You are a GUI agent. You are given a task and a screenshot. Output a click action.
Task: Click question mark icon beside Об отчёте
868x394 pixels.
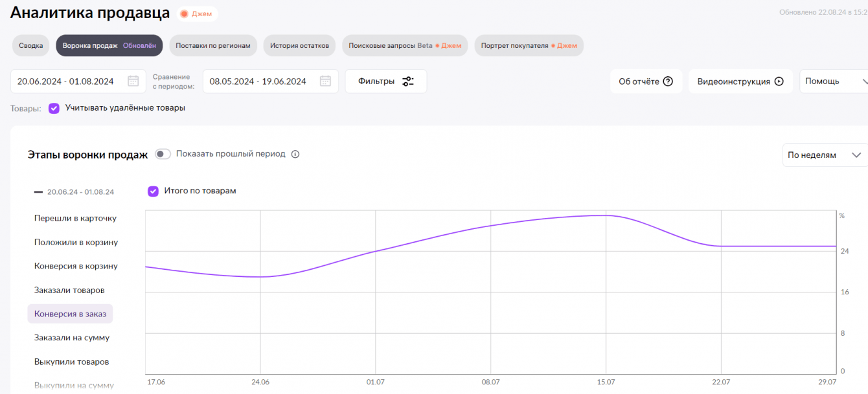click(x=668, y=82)
